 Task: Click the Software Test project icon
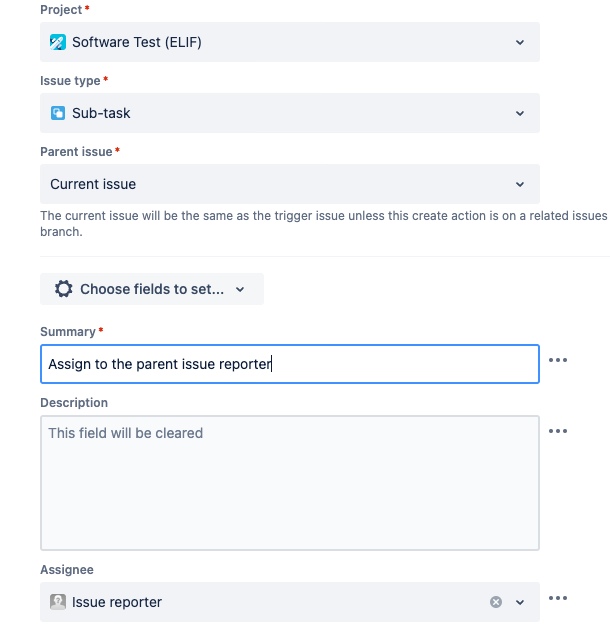tap(58, 42)
